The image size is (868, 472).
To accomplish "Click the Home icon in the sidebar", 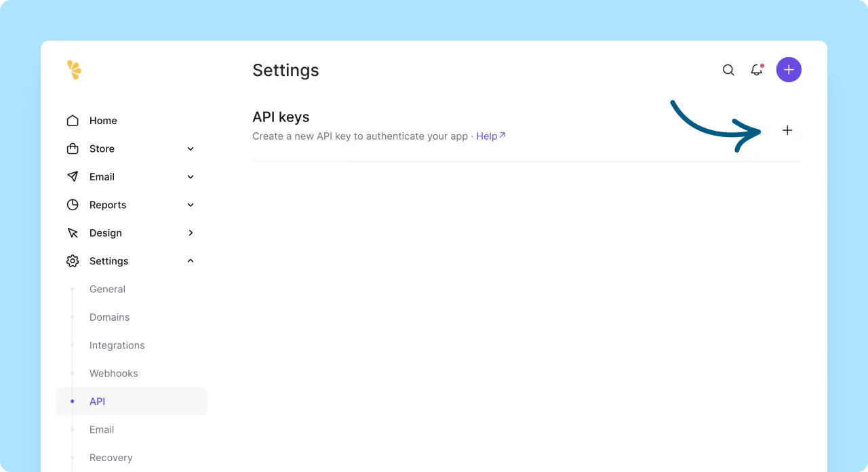I will tap(73, 120).
